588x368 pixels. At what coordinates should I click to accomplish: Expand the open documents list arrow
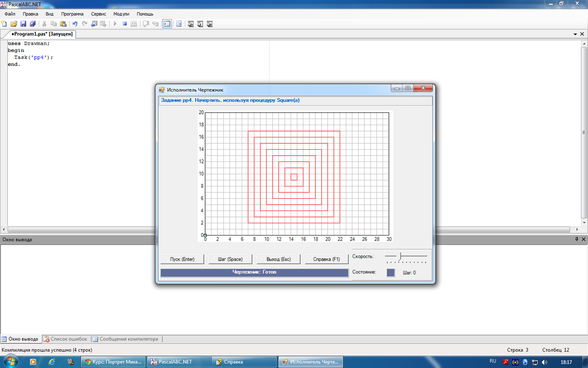575,34
